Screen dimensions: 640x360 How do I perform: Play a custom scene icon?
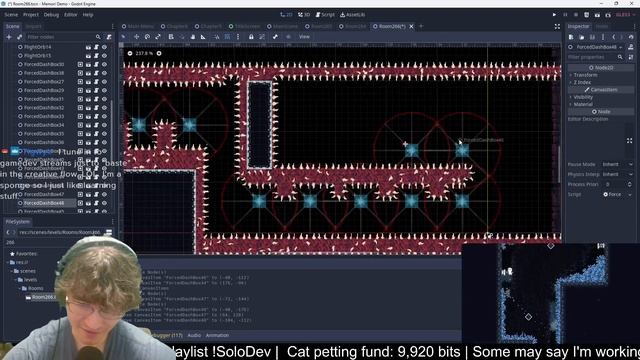608,15
